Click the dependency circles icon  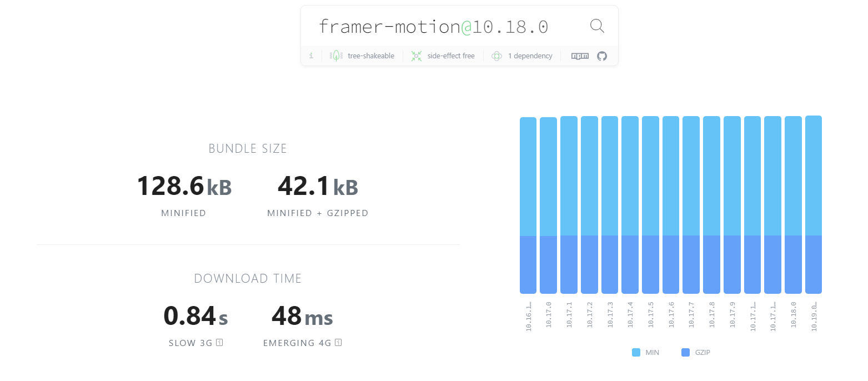497,56
